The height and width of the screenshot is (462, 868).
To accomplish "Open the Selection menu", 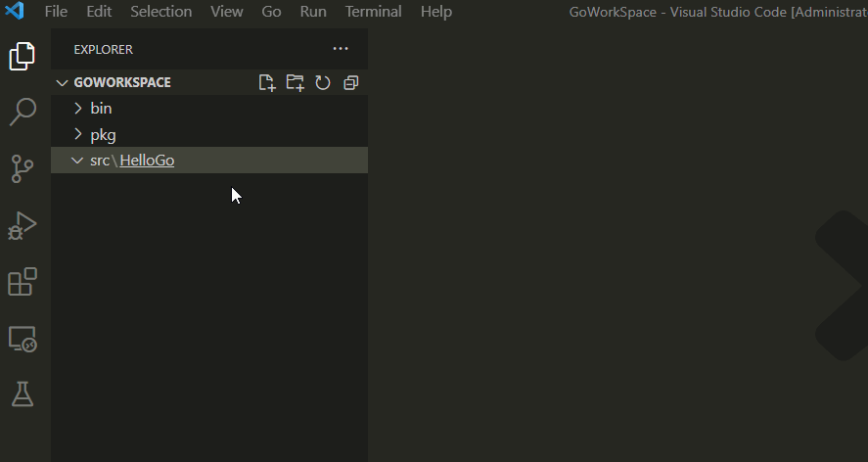I will (x=161, y=11).
